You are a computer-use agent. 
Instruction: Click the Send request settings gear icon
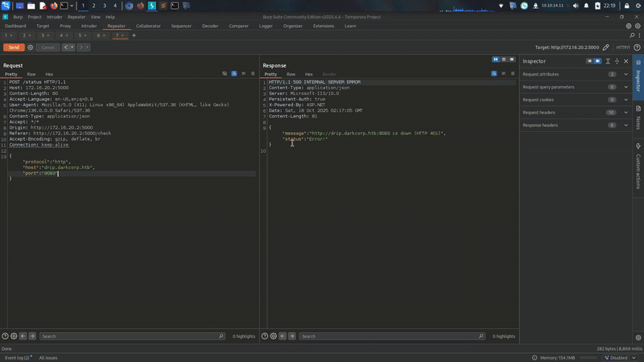click(x=31, y=47)
